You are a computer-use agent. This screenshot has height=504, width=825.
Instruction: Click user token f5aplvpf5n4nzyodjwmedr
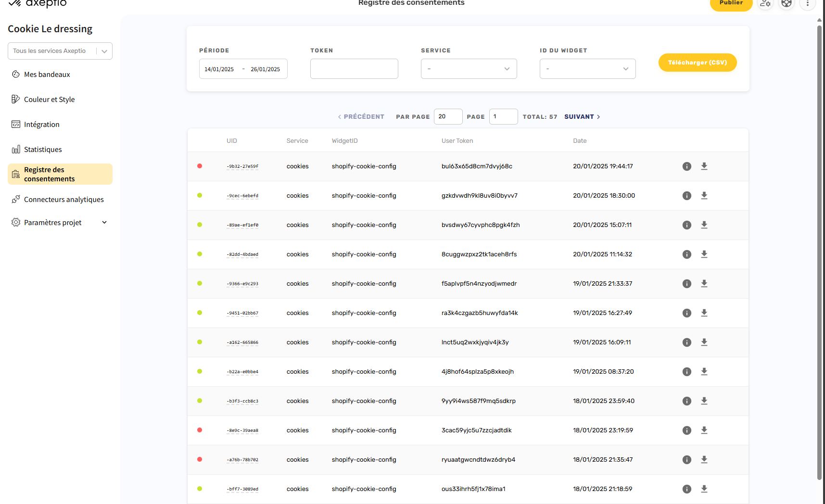click(479, 284)
